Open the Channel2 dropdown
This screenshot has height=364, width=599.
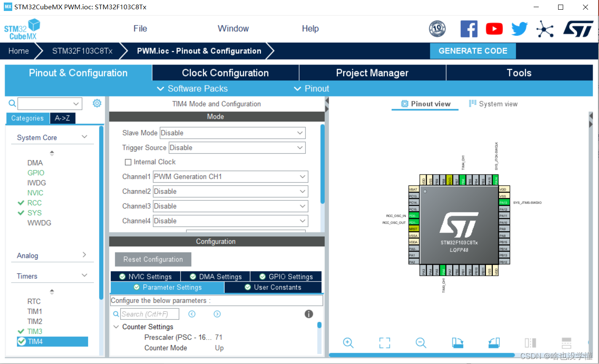[x=230, y=191]
